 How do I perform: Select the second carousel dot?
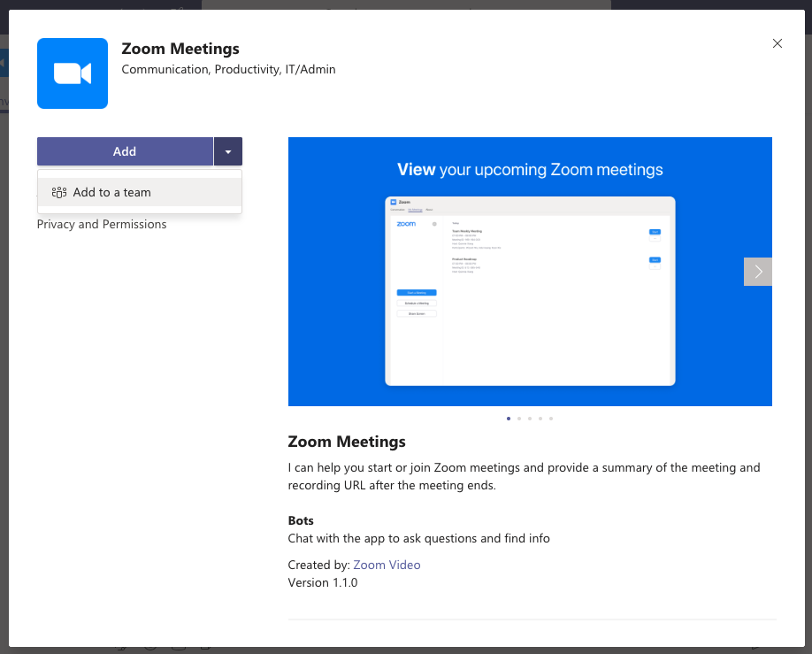tap(519, 419)
